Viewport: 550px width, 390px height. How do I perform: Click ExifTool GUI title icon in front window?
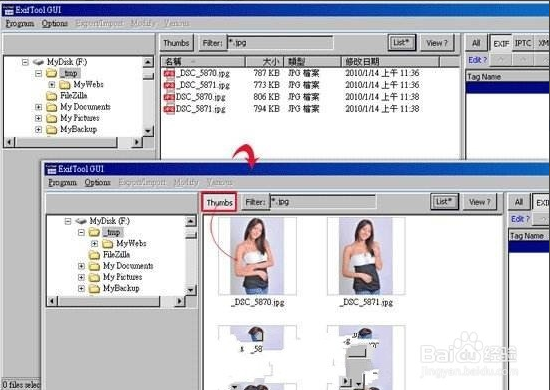[51, 169]
